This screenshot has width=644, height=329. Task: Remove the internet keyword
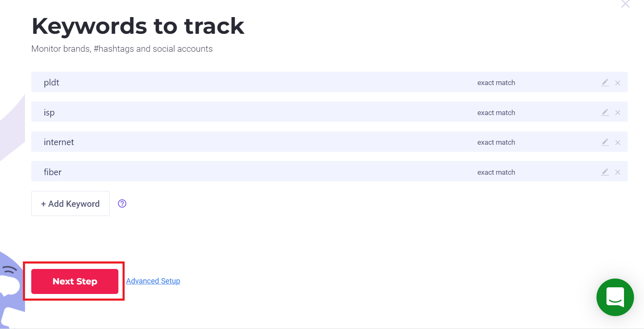(x=618, y=143)
